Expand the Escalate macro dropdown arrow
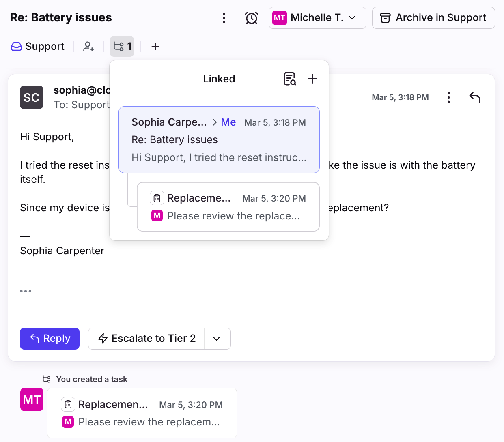Screen dimensions: 504x442 217,339
